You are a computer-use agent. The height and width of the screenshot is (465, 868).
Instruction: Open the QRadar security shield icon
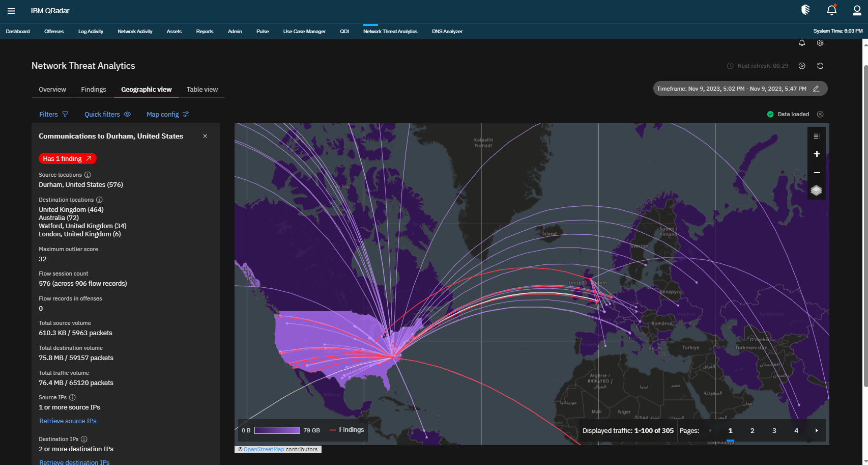click(805, 10)
